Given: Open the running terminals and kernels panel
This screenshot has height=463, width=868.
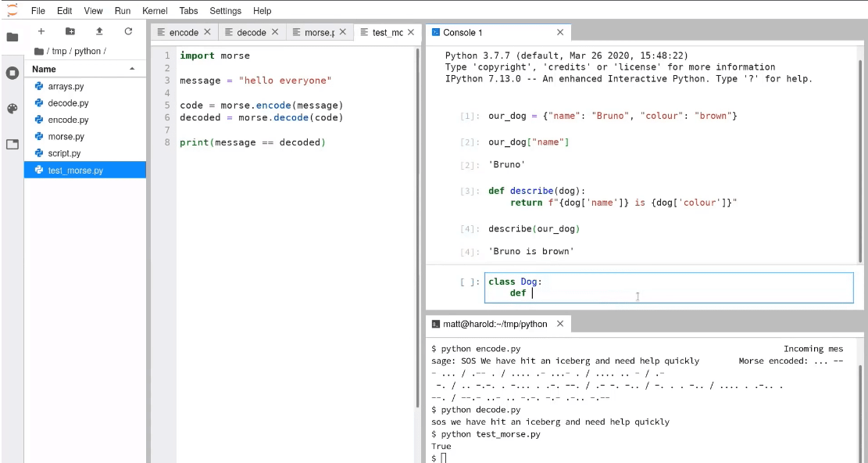Looking at the screenshot, I should click(11, 74).
